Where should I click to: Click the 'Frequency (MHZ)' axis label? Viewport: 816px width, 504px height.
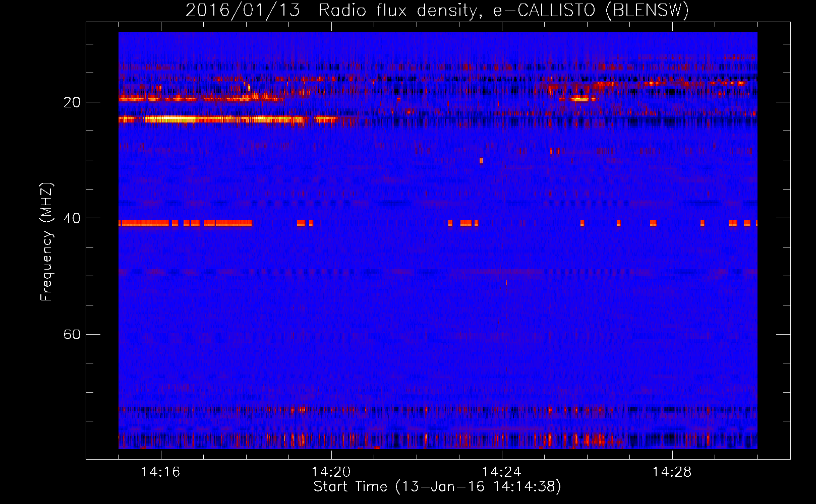tap(46, 242)
